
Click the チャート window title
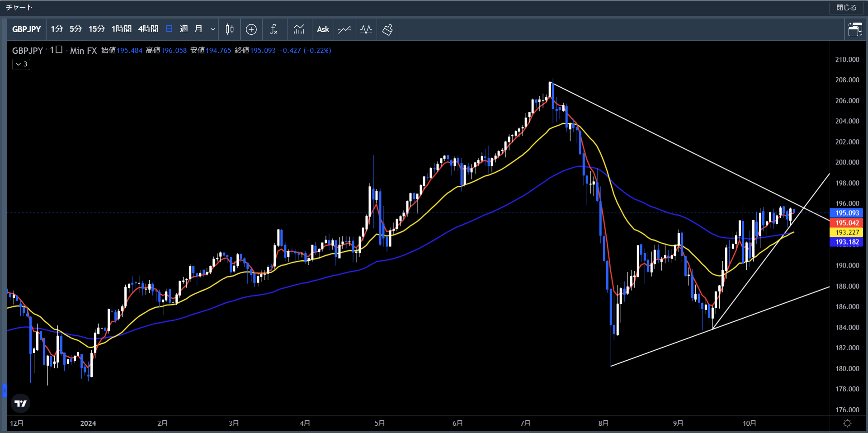(19, 8)
